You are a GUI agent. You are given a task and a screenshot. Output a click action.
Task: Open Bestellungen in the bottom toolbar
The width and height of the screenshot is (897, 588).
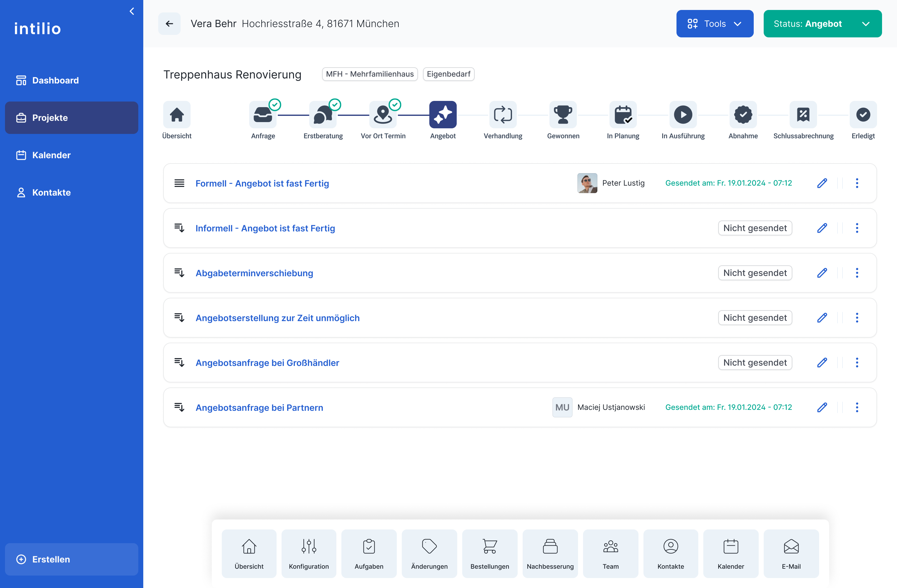[490, 553]
